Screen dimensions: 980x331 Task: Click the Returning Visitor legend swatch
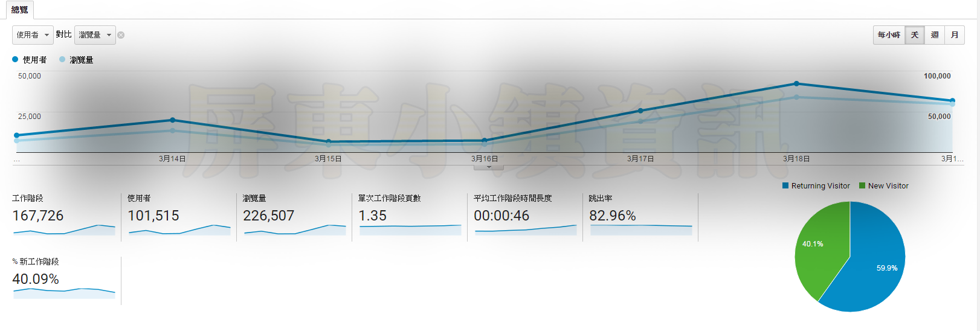pos(785,185)
